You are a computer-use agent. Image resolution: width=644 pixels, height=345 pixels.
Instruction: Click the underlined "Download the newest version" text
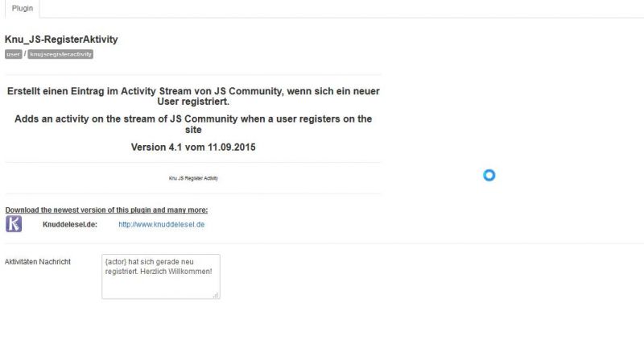pos(106,210)
